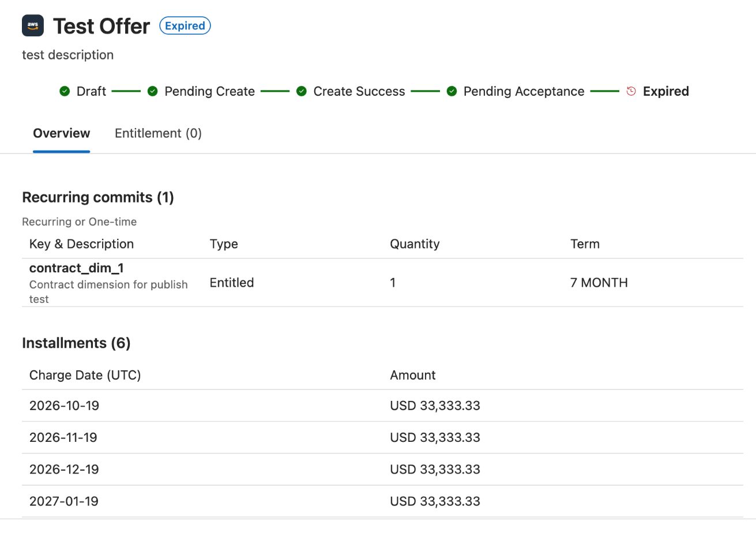This screenshot has height=533, width=756.
Task: Select the bold Expired step label
Action: coord(666,91)
